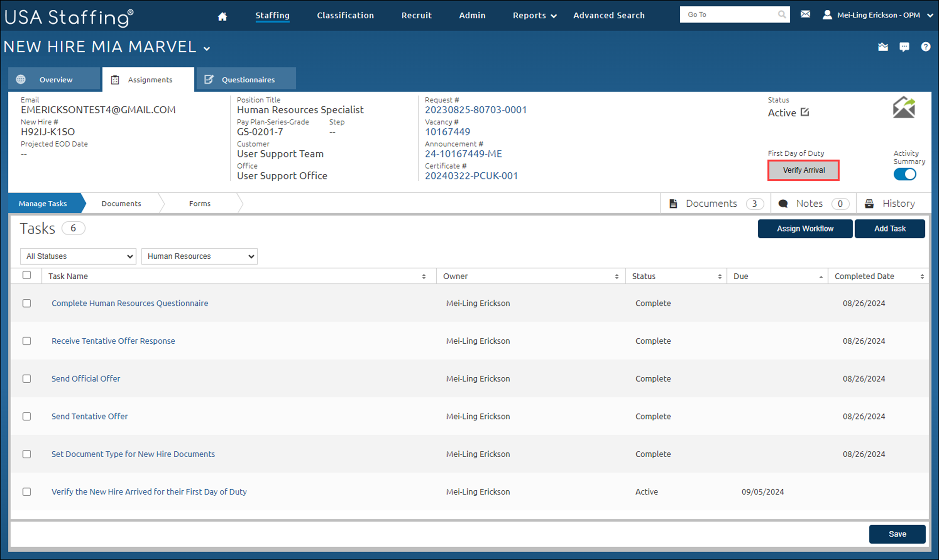This screenshot has height=560, width=939.
Task: Click the Add Task button
Action: [889, 229]
